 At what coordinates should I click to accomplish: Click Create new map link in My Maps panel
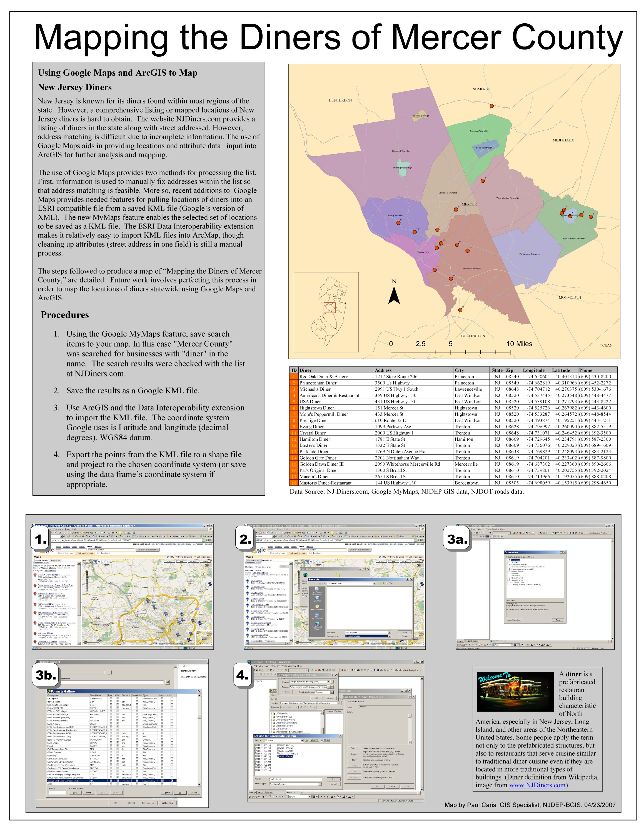click(263, 567)
